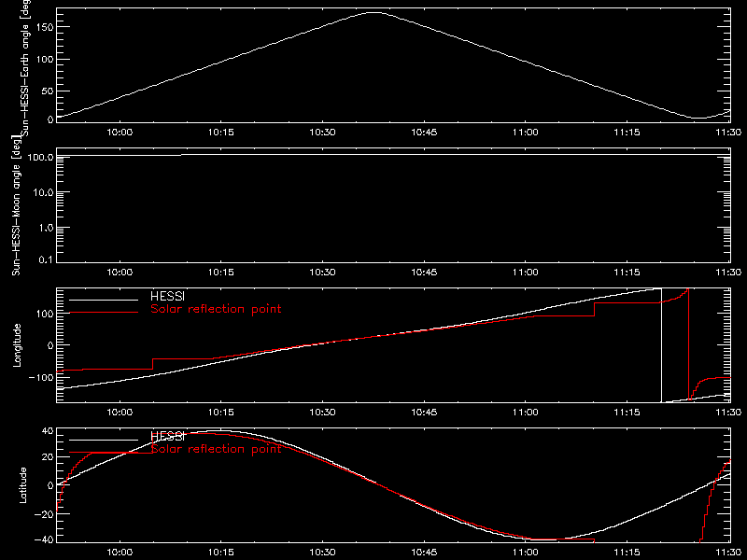Click 11:15 time label under Earth angle plot
The width and height of the screenshot is (747, 560).
[627, 133]
